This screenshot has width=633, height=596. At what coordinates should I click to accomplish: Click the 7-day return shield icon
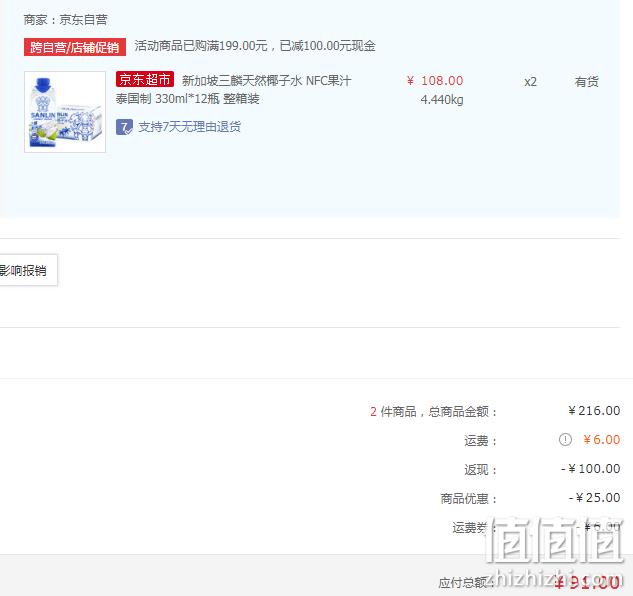click(124, 127)
